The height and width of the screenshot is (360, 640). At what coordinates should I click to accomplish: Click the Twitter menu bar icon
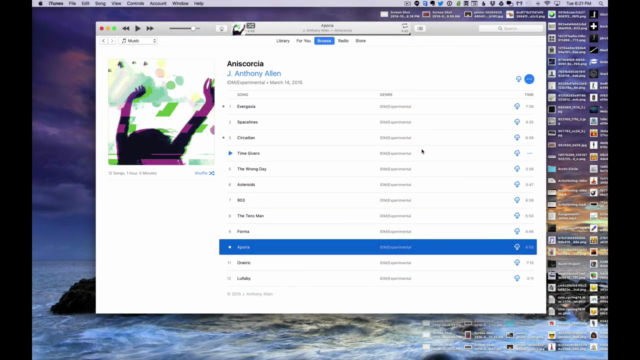[440, 3]
